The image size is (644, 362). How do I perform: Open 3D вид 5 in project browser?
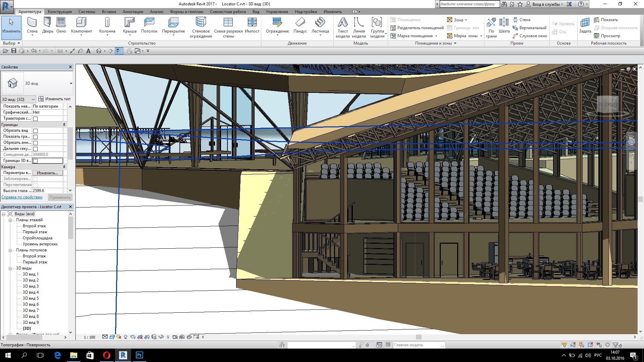tap(31, 298)
